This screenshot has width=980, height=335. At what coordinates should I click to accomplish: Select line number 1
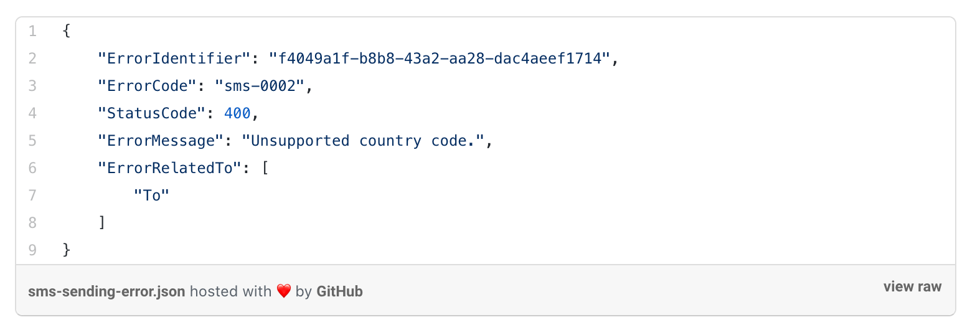pyautogui.click(x=32, y=31)
